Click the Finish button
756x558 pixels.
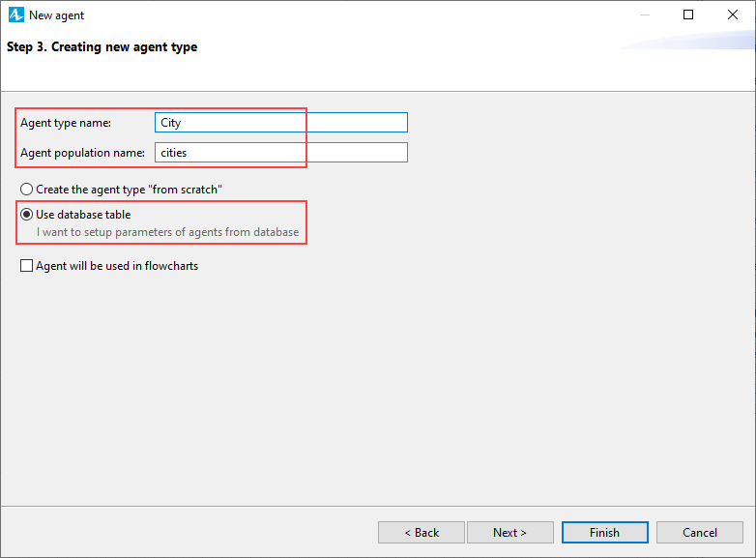click(604, 533)
